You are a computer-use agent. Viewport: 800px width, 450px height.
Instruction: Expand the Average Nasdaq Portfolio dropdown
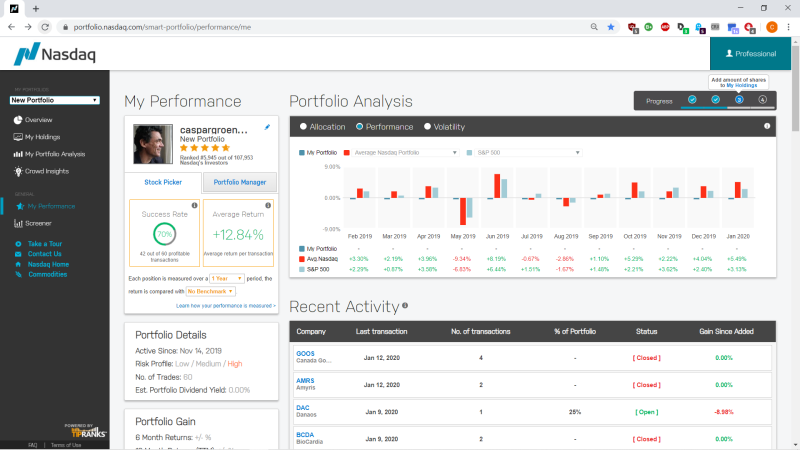pos(406,153)
